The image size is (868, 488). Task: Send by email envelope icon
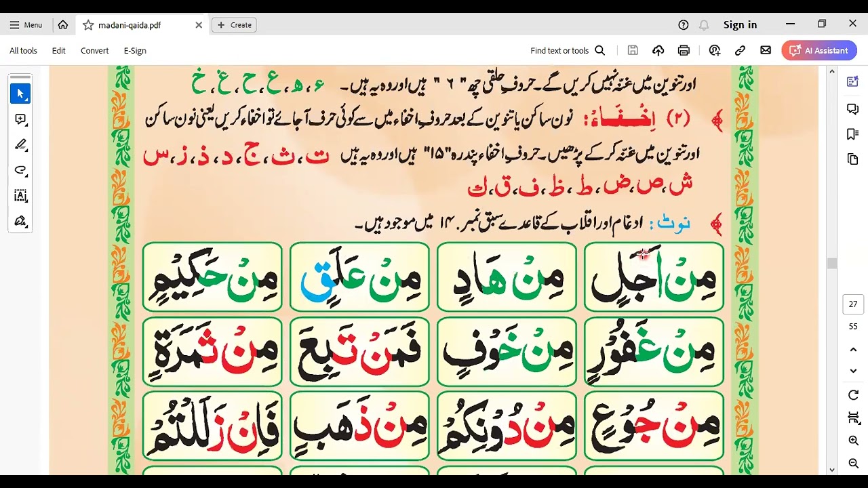[x=766, y=50]
